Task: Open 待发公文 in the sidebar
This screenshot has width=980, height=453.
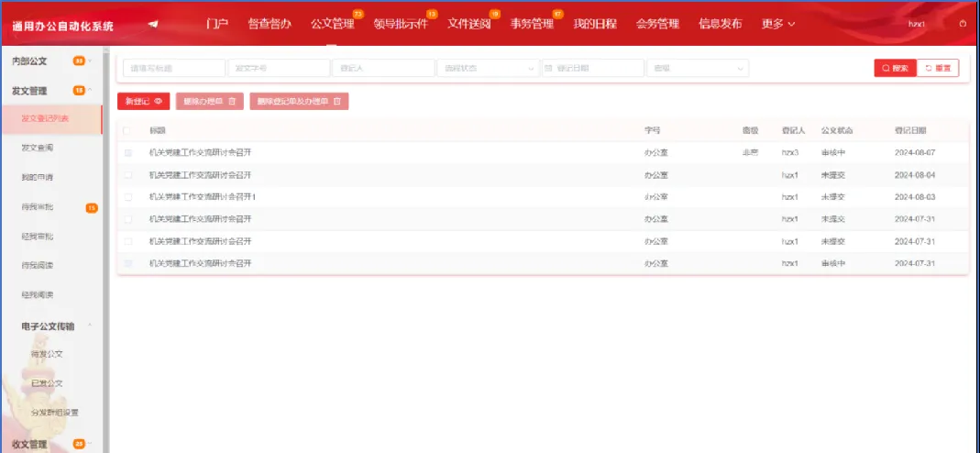Action: 47,354
